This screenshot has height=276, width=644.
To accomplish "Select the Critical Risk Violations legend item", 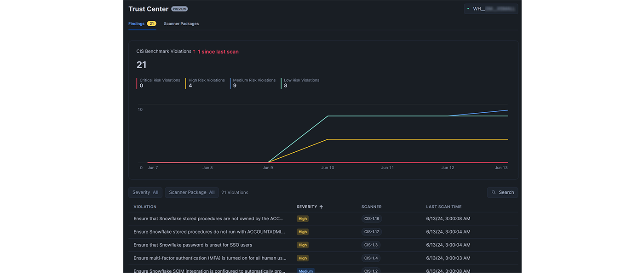I will [x=159, y=83].
